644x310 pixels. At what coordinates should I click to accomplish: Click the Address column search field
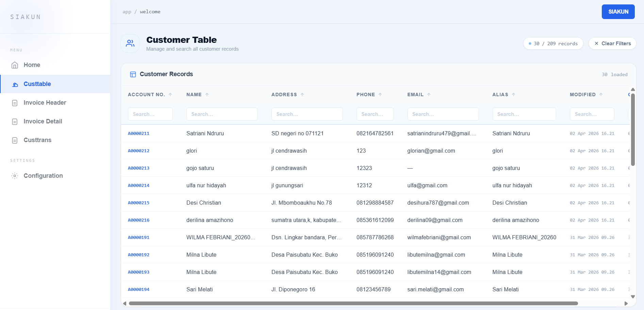click(307, 114)
